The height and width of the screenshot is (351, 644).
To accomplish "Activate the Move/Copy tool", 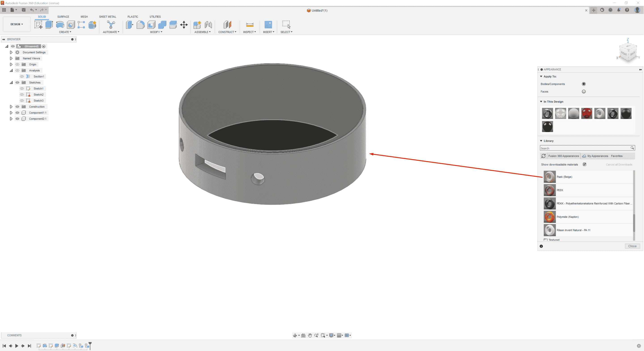I will tap(184, 25).
